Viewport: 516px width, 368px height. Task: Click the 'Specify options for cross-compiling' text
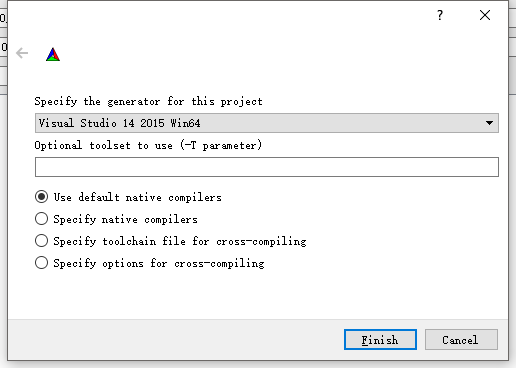pyautogui.click(x=159, y=263)
